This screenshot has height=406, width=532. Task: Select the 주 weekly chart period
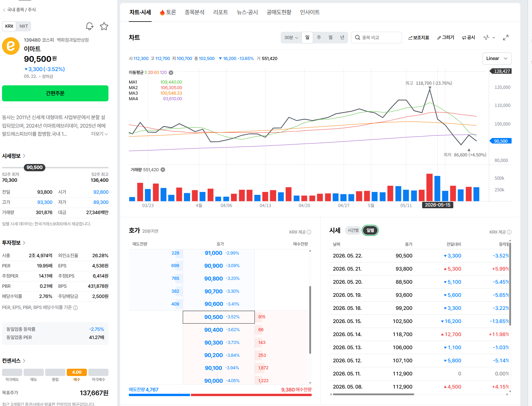coord(319,38)
